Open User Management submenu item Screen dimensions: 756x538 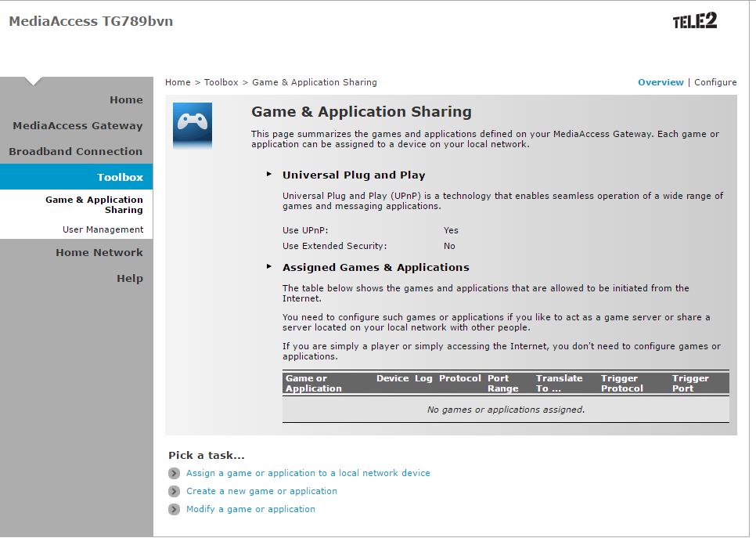click(103, 229)
